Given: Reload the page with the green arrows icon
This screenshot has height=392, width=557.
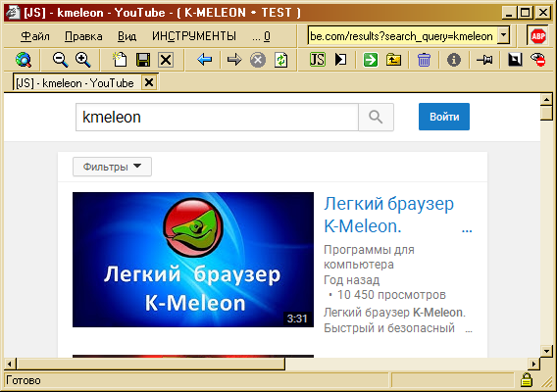Looking at the screenshot, I should 280,60.
